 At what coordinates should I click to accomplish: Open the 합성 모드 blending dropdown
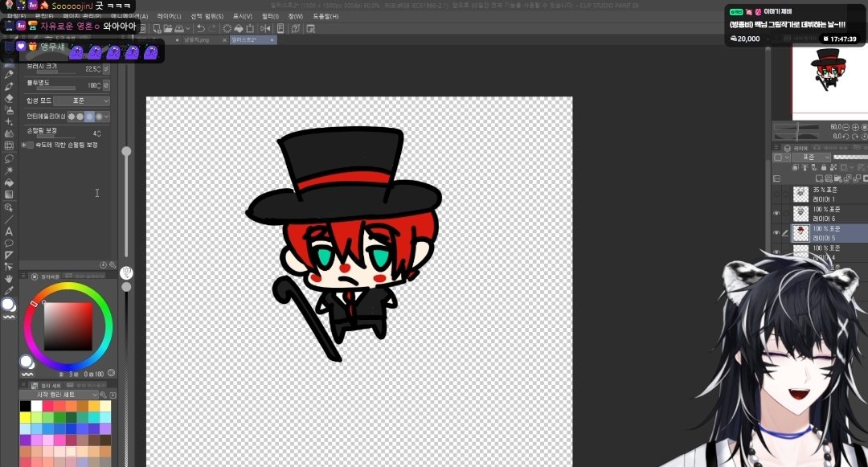tap(82, 100)
